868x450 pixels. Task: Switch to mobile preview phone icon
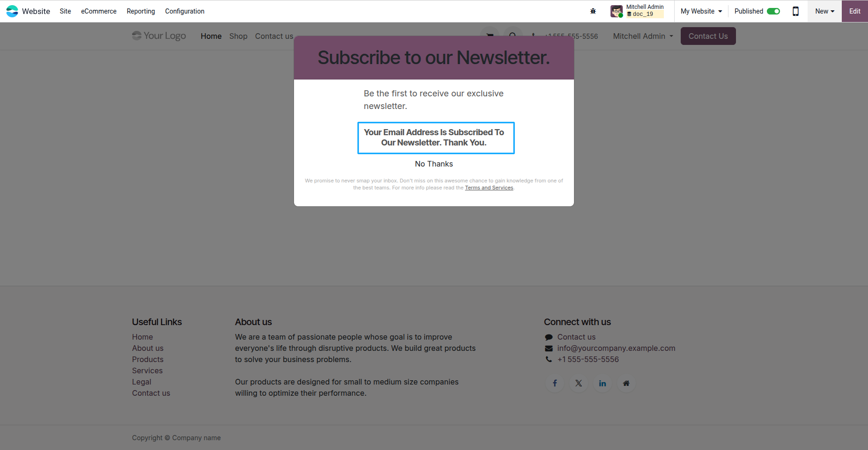(795, 11)
